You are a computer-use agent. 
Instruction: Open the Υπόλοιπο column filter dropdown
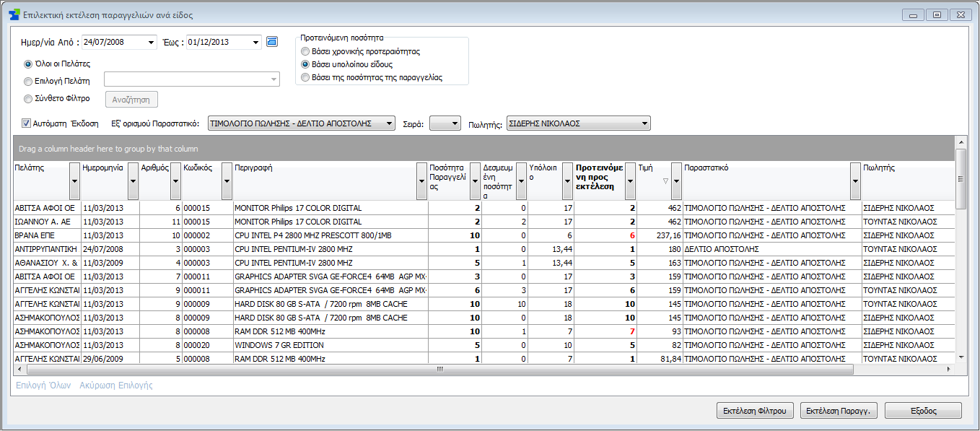(x=567, y=180)
